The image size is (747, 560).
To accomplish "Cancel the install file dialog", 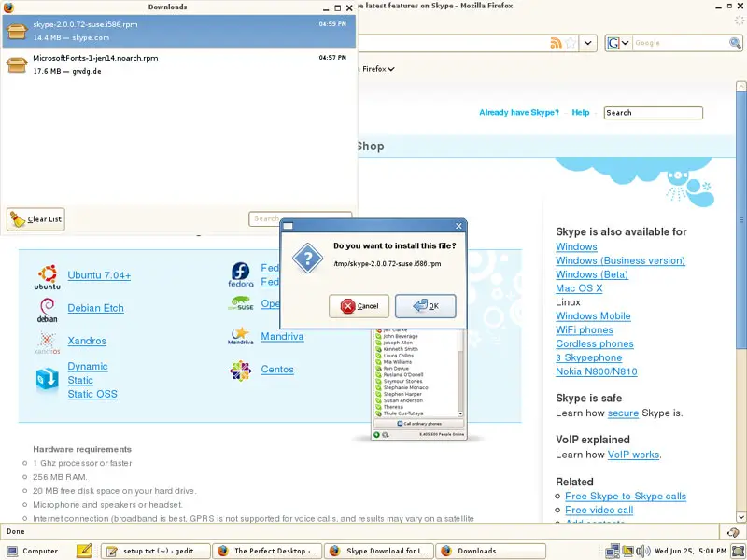I will pos(359,306).
